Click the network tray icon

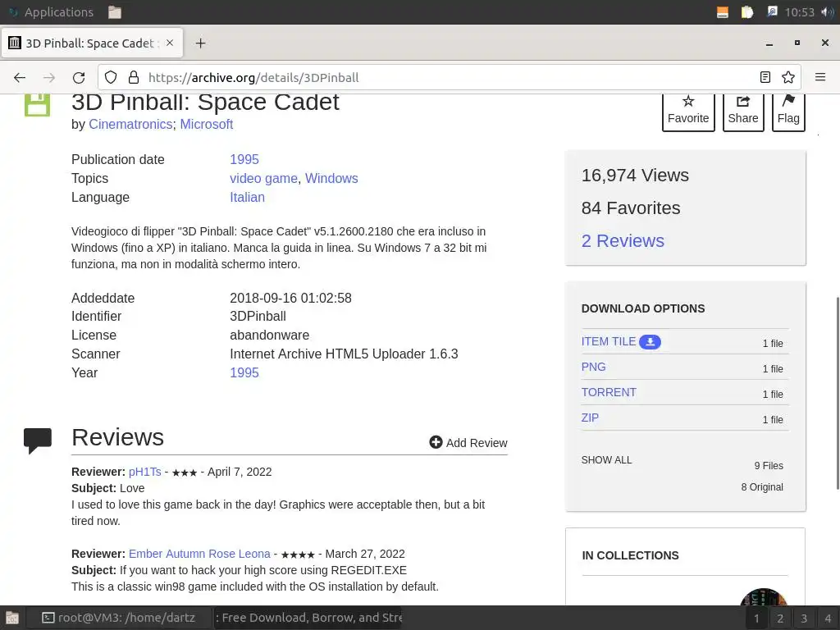tap(772, 11)
